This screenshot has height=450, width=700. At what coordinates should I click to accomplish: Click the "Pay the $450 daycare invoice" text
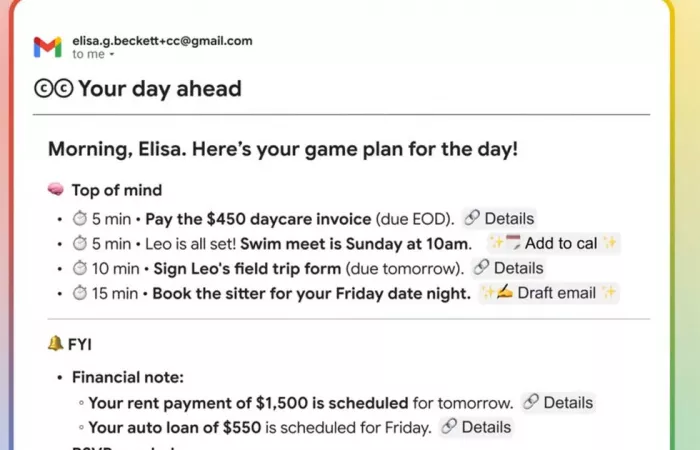(x=246, y=218)
